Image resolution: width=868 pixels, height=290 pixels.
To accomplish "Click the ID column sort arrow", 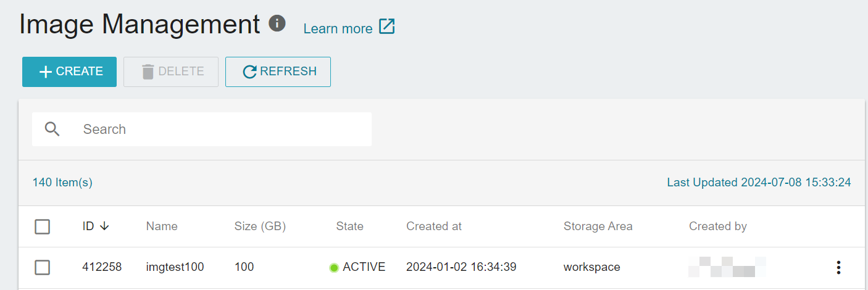I will pyautogui.click(x=104, y=226).
